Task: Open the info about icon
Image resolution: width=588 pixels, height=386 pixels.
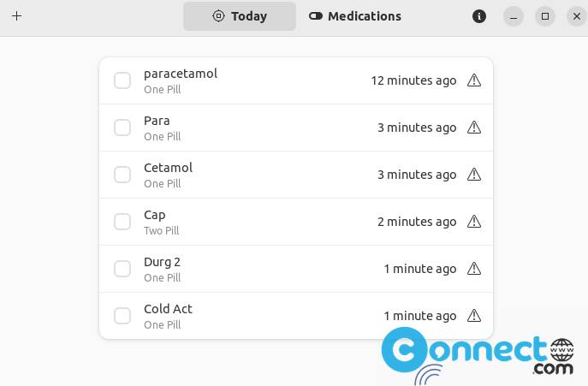Action: (479, 16)
